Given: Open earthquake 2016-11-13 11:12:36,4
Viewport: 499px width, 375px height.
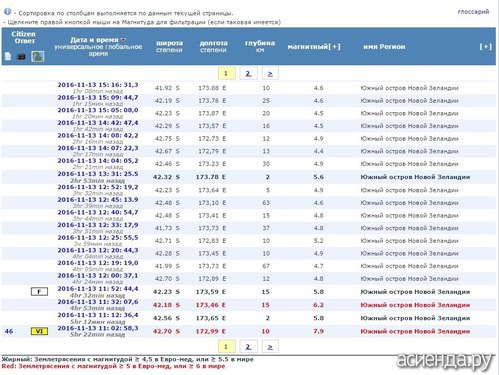Looking at the screenshot, I should [98, 315].
